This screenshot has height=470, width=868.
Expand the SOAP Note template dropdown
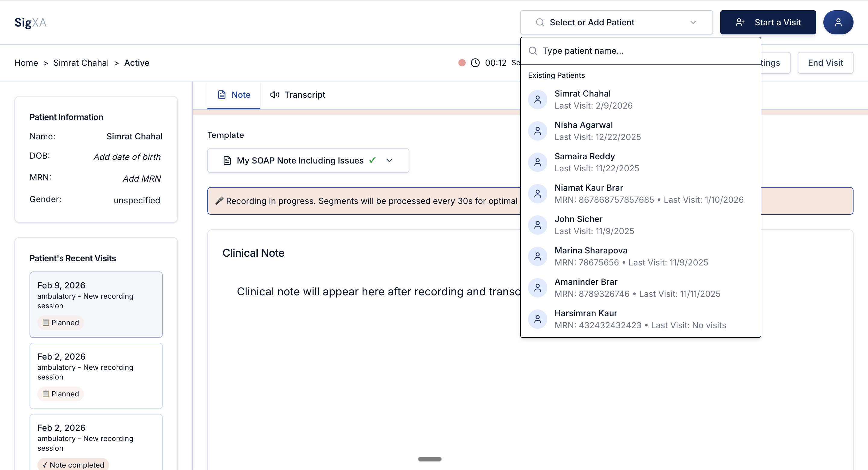[x=389, y=160]
